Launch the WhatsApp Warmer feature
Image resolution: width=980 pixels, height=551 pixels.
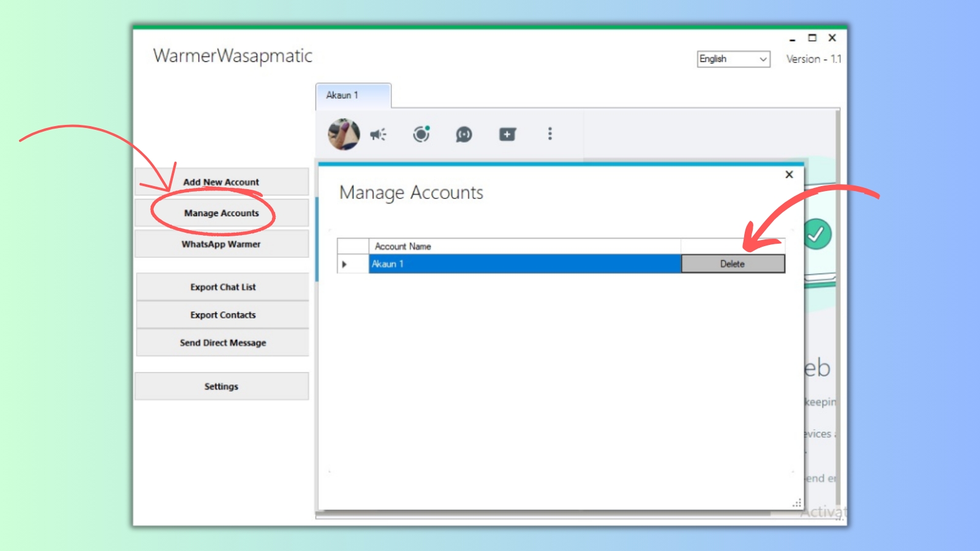click(222, 244)
